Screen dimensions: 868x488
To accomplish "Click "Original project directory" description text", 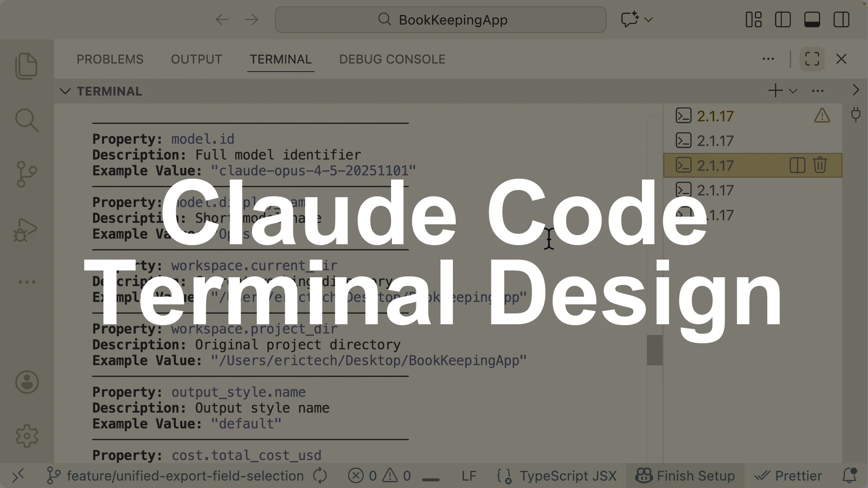I will (x=298, y=345).
